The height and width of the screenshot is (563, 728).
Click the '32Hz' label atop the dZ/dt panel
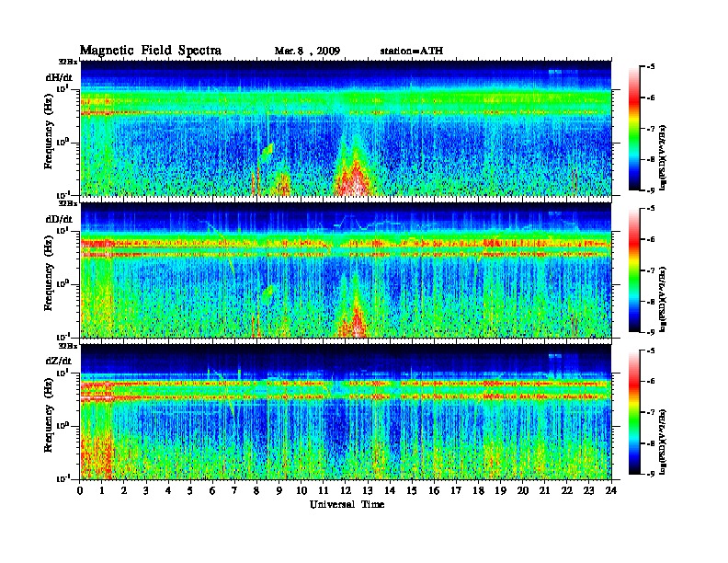(x=67, y=346)
